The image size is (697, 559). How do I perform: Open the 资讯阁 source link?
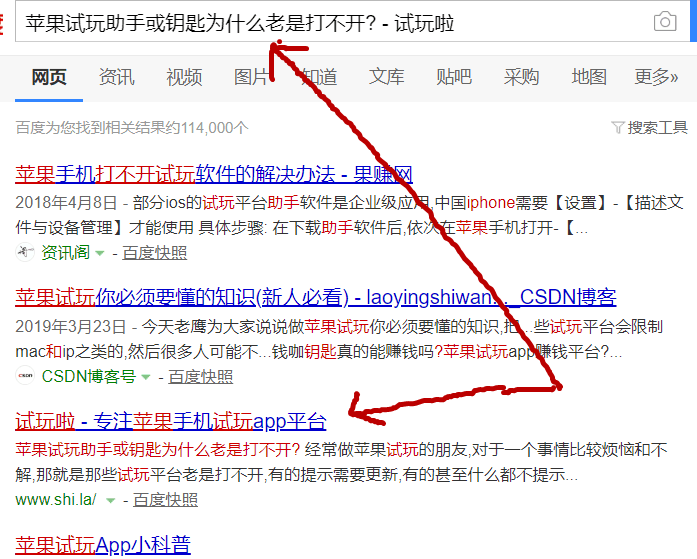click(65, 252)
